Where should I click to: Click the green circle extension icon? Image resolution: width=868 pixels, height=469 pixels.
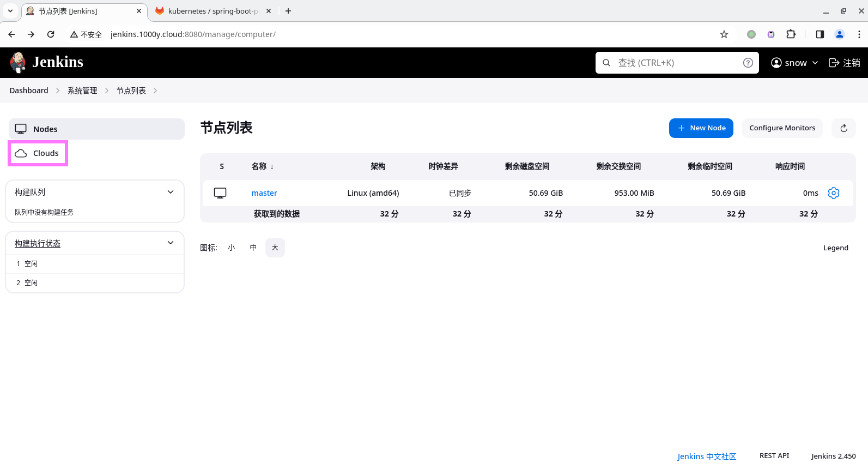pyautogui.click(x=751, y=34)
